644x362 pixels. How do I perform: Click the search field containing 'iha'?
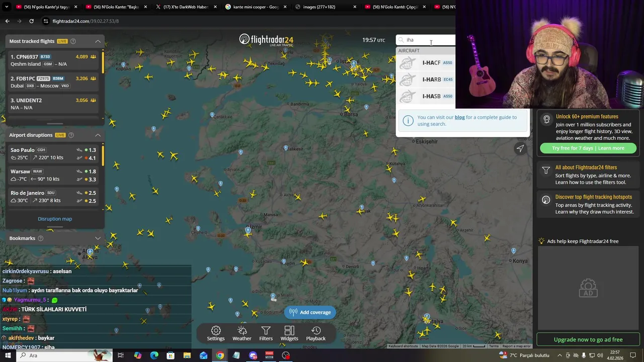tap(427, 40)
